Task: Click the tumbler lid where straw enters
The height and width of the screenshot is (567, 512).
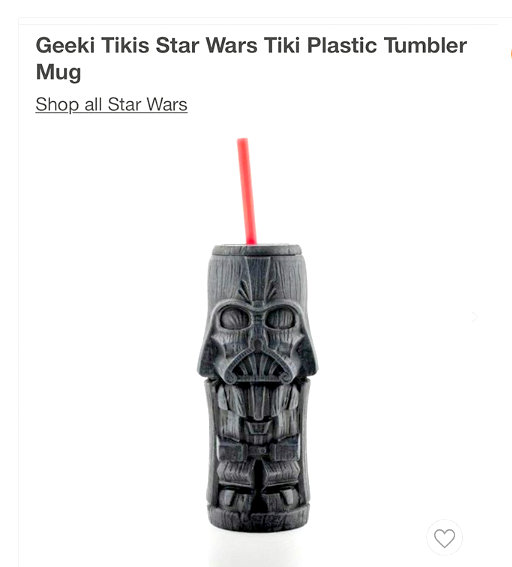Action: [x=257, y=250]
